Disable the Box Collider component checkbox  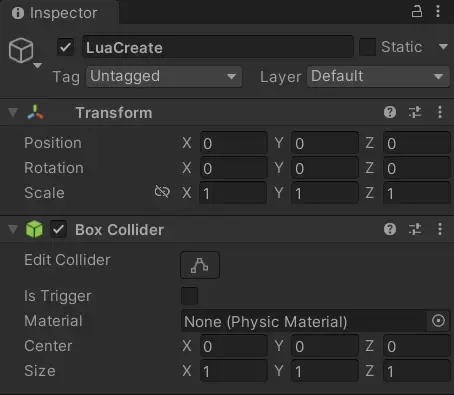coord(59,229)
